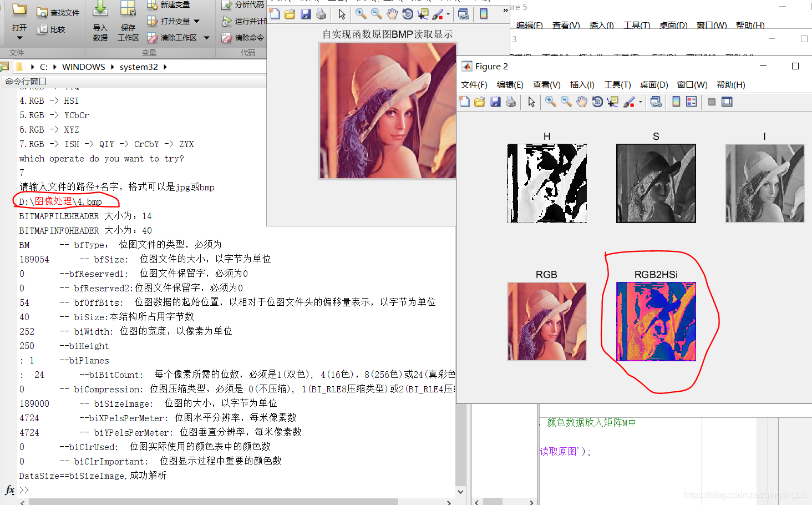Click the RGB Lena image in Figure 2
The height and width of the screenshot is (505, 812).
pos(547,321)
